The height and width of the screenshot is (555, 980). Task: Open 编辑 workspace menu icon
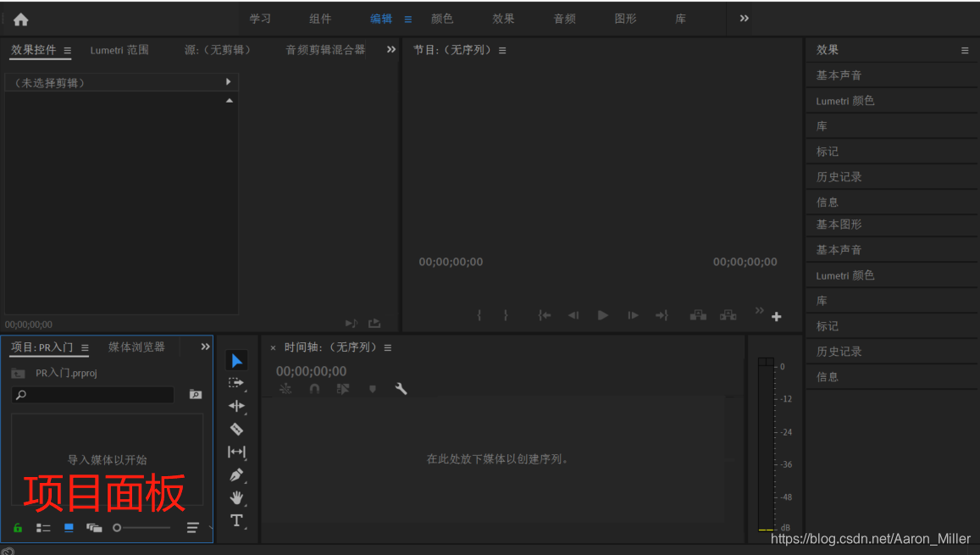point(408,19)
